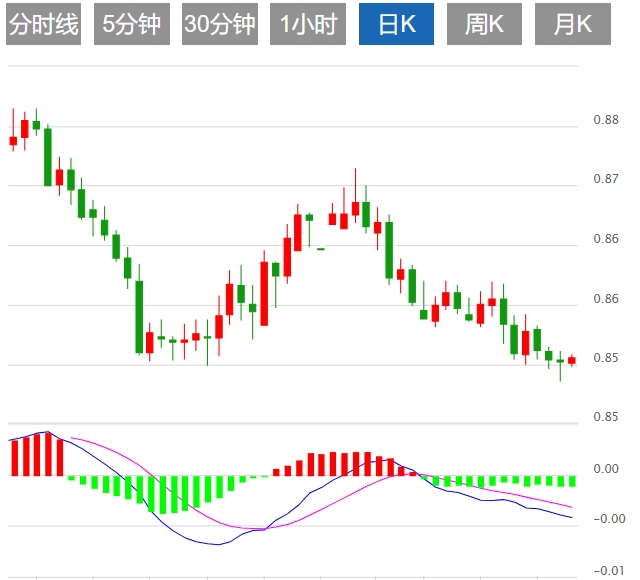The height and width of the screenshot is (580, 640).
Task: Click the 0.87 price axis label
Action: click(606, 180)
